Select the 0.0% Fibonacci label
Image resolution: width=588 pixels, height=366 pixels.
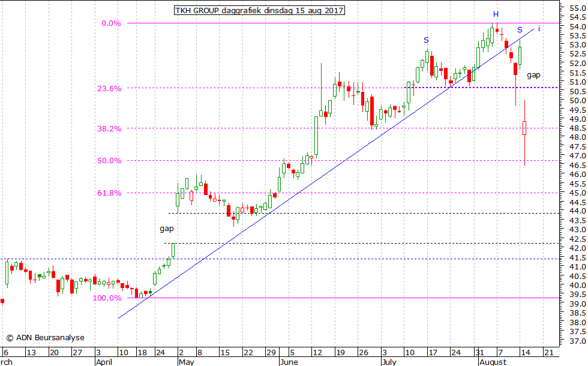[x=112, y=23]
